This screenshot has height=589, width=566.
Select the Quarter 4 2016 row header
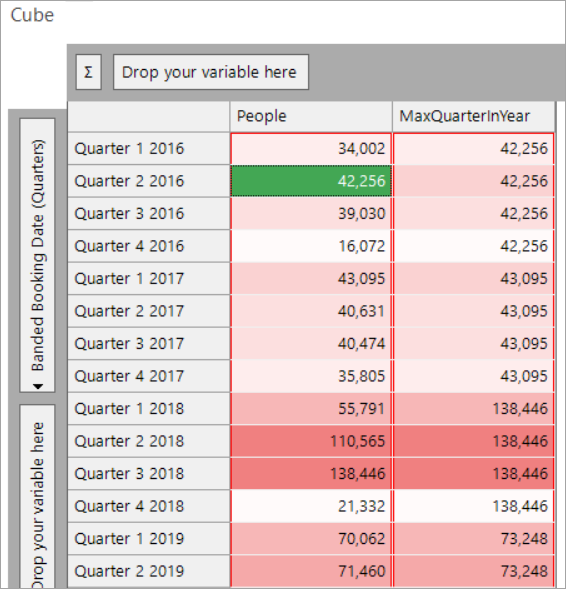click(x=149, y=246)
